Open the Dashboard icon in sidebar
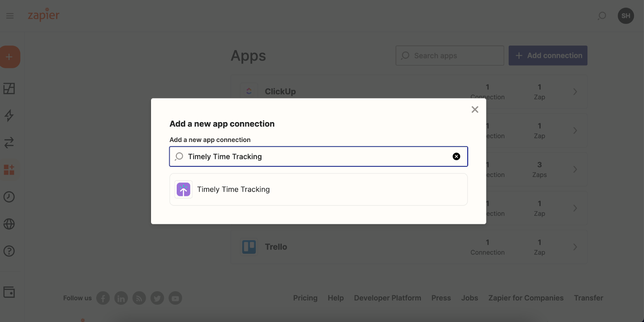The image size is (644, 322). (9, 88)
